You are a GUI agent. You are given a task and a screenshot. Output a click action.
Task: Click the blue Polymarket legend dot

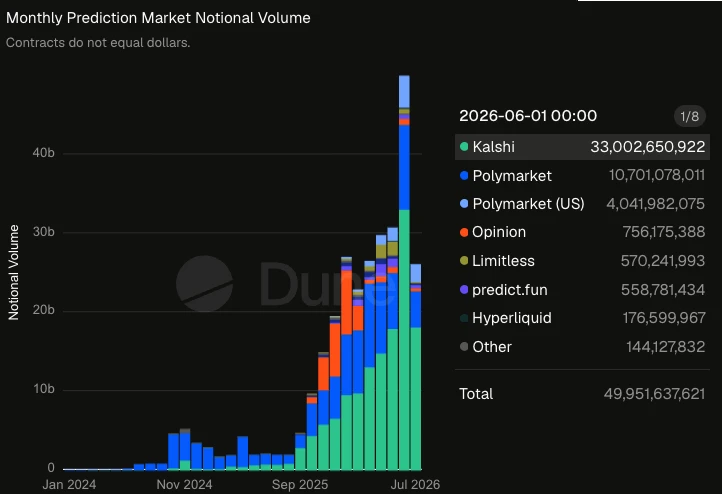[464, 175]
